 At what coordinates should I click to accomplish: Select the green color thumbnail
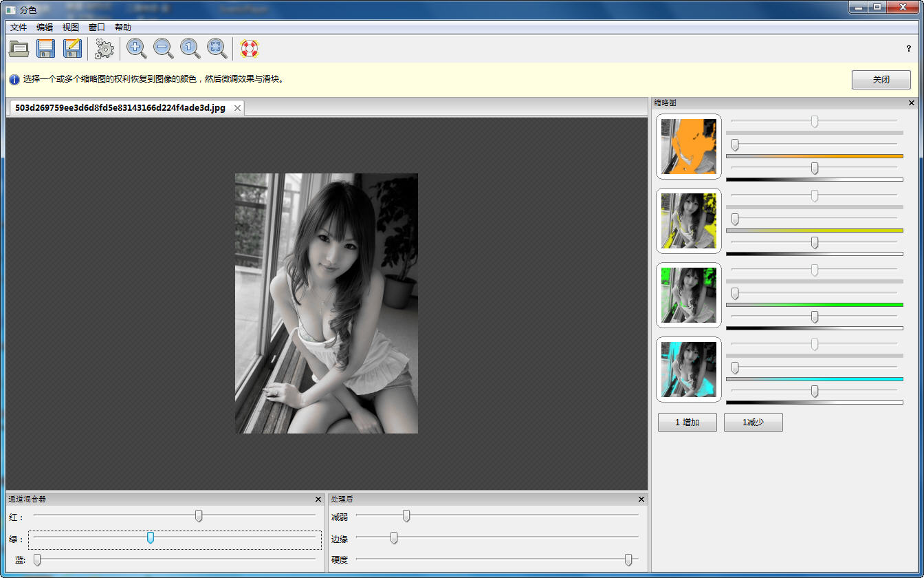click(x=689, y=295)
